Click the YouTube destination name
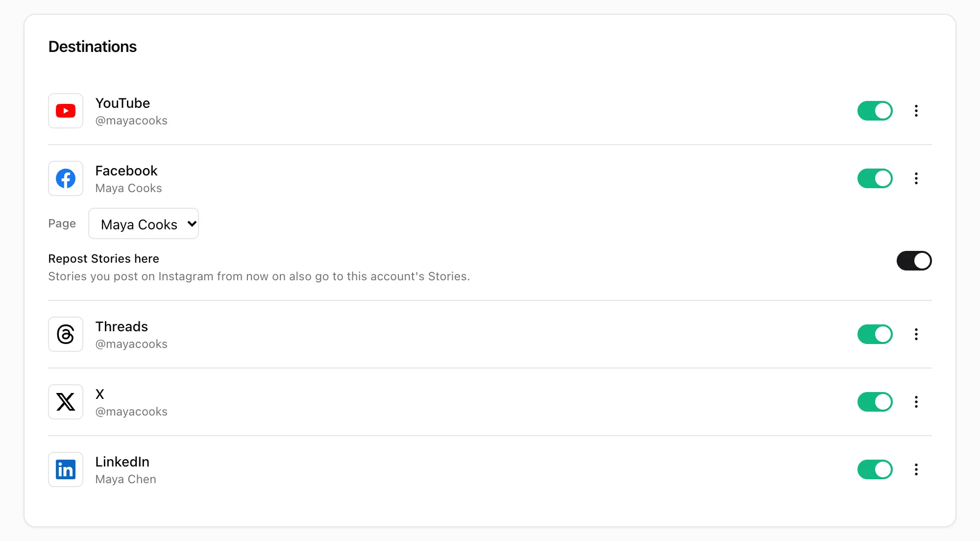 [x=122, y=103]
